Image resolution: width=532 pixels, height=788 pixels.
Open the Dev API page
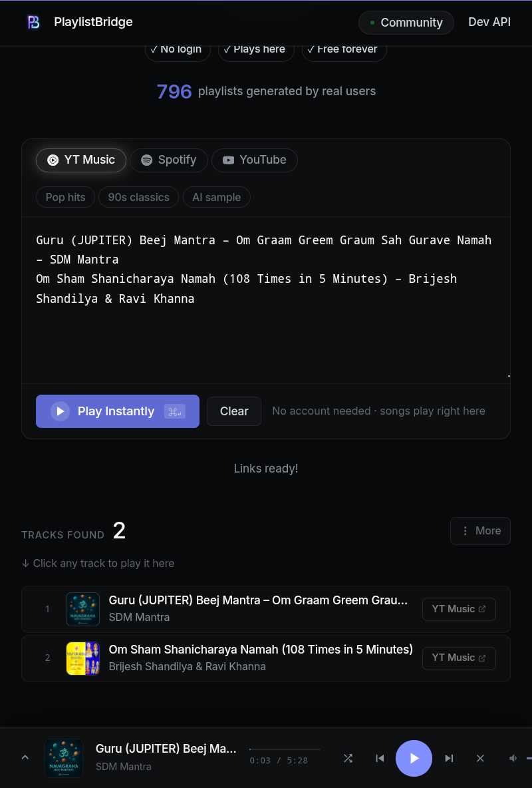point(489,22)
